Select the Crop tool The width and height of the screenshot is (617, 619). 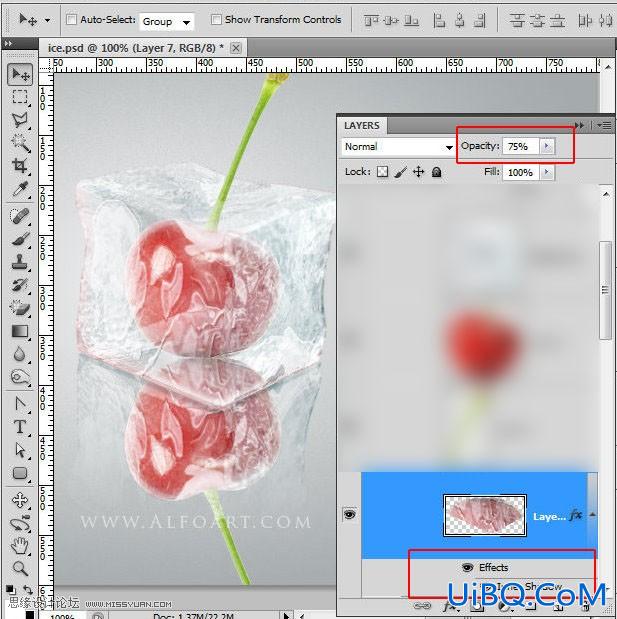click(x=20, y=166)
